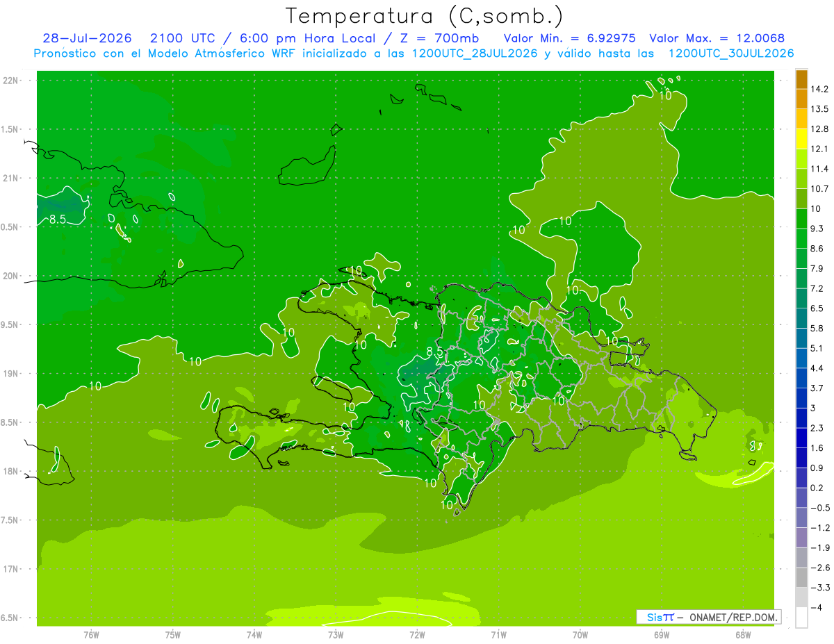Click the '12.1' colorbar value

(x=819, y=149)
